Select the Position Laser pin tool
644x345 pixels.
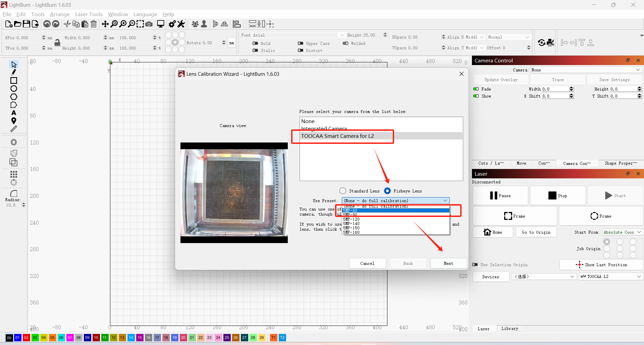coord(14,121)
